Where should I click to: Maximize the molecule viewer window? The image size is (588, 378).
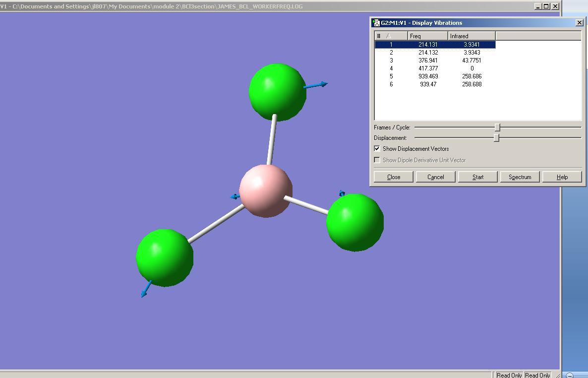point(546,6)
